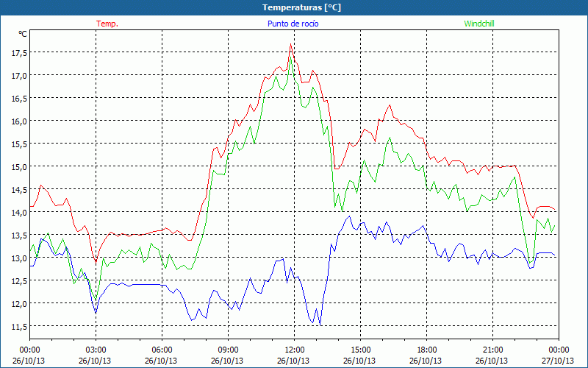Click the 11,5 y-axis value
The height and width of the screenshot is (368, 588).
pyautogui.click(x=19, y=327)
